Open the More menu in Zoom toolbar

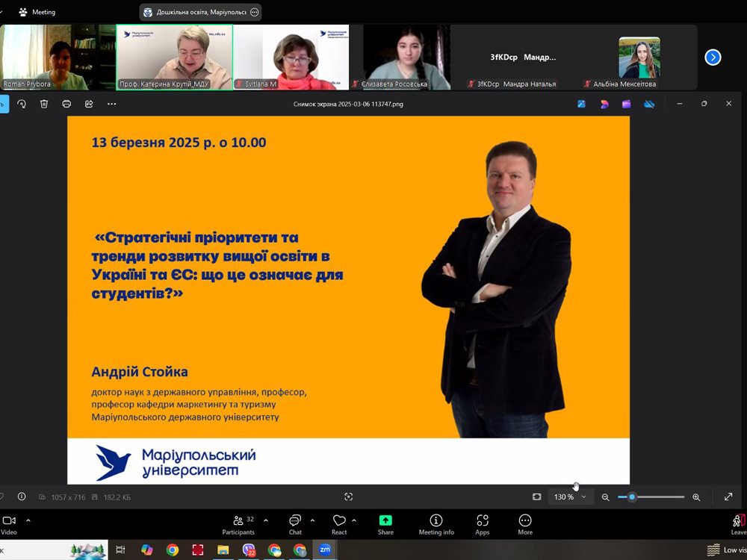[x=525, y=524]
